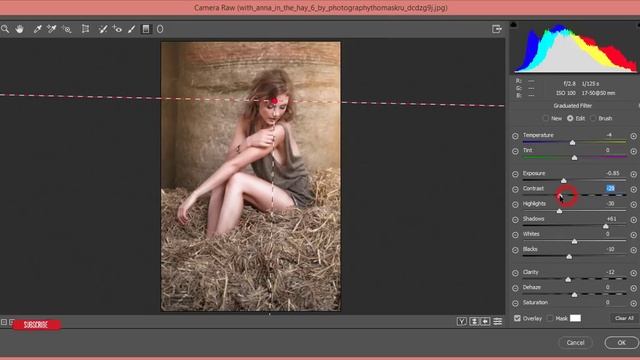The image size is (640, 360).
Task: Decrease Clarity with the minus icon
Action: (515, 273)
